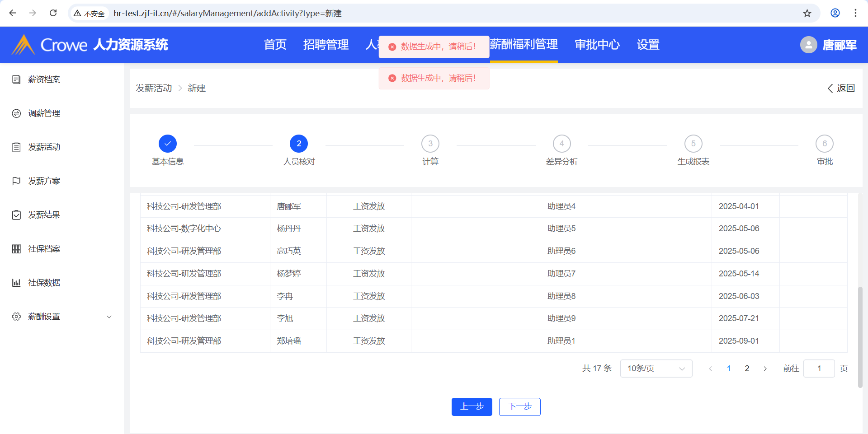
Task: Open the 10条/页 page size dropdown
Action: pyautogui.click(x=656, y=369)
